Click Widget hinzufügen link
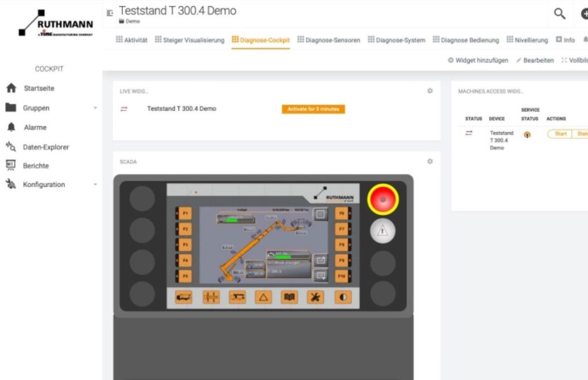The width and height of the screenshot is (588, 380). point(478,60)
